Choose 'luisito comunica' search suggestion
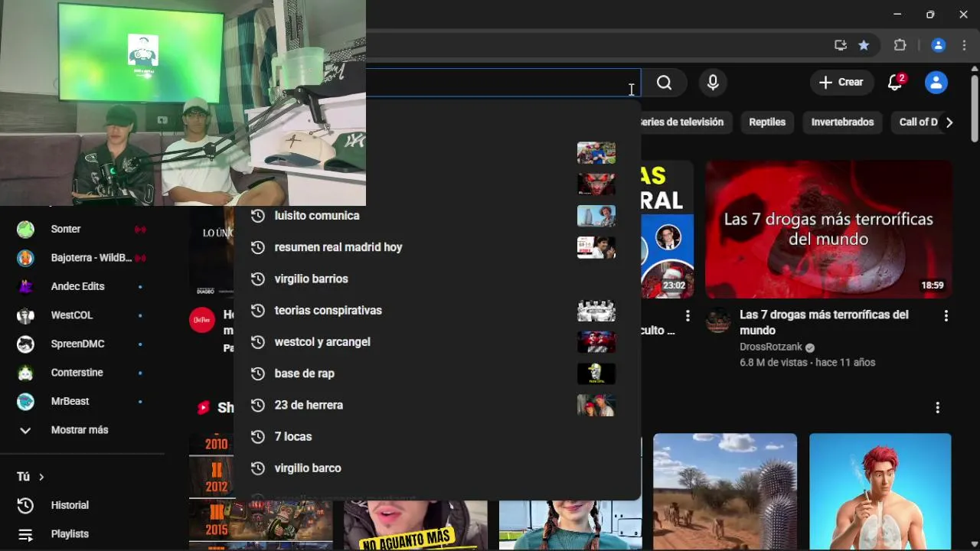The height and width of the screenshot is (551, 980). click(x=436, y=216)
